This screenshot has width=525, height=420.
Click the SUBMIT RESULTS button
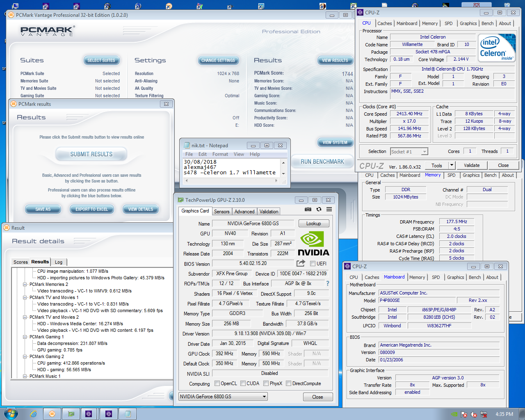point(91,154)
